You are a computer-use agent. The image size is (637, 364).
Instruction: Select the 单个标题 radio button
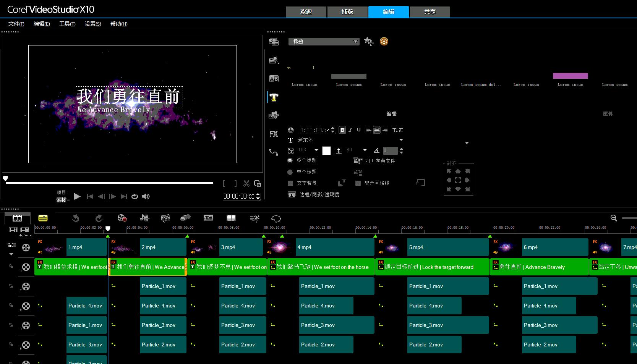click(290, 172)
